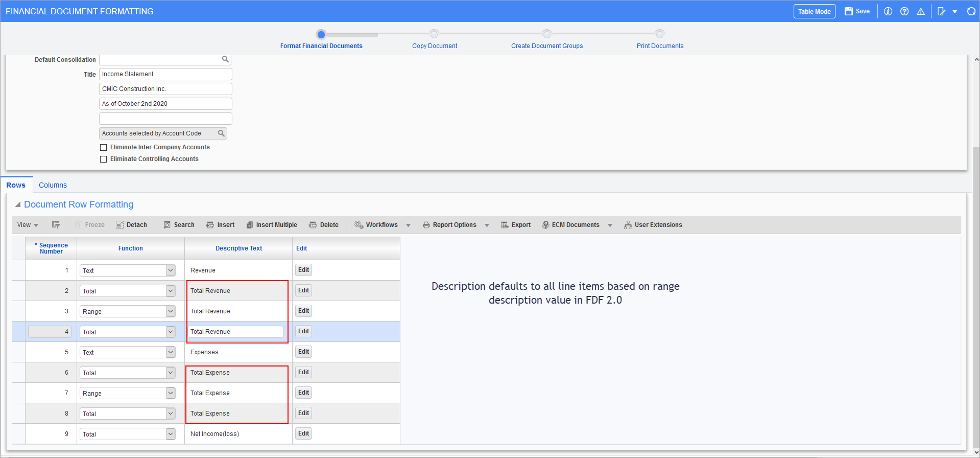Go to Create Document Groups step
980x458 pixels.
tap(547, 46)
